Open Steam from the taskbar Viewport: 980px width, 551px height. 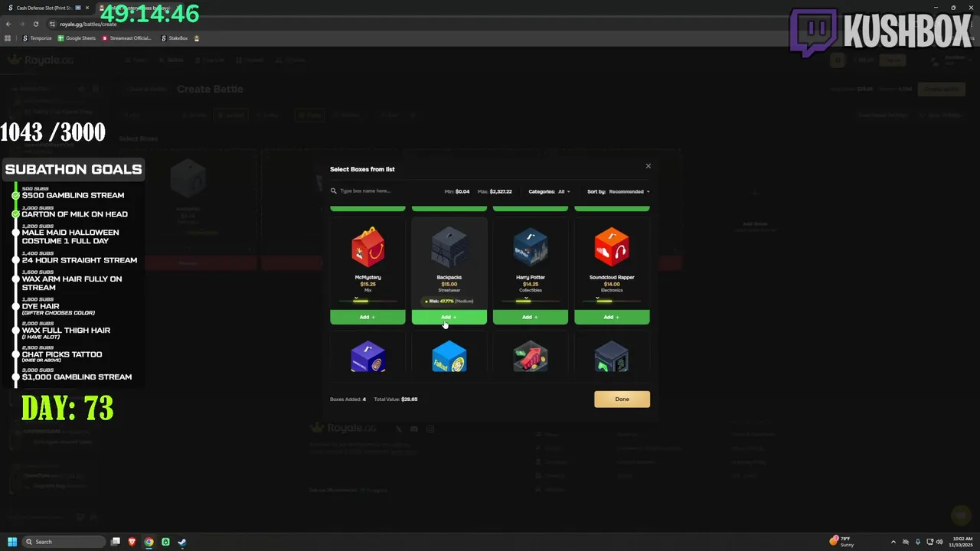tap(182, 542)
